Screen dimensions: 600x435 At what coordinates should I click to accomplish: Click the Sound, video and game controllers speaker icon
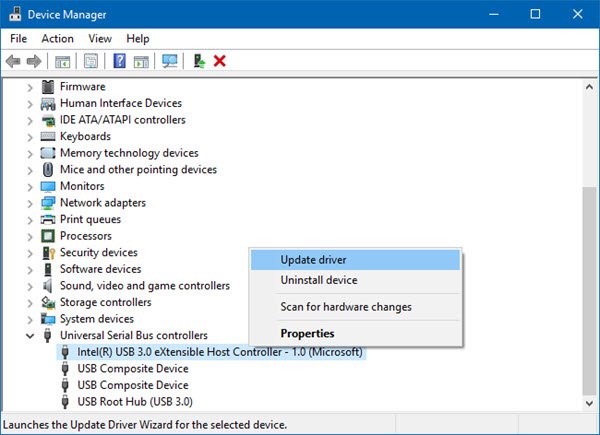pyautogui.click(x=47, y=286)
